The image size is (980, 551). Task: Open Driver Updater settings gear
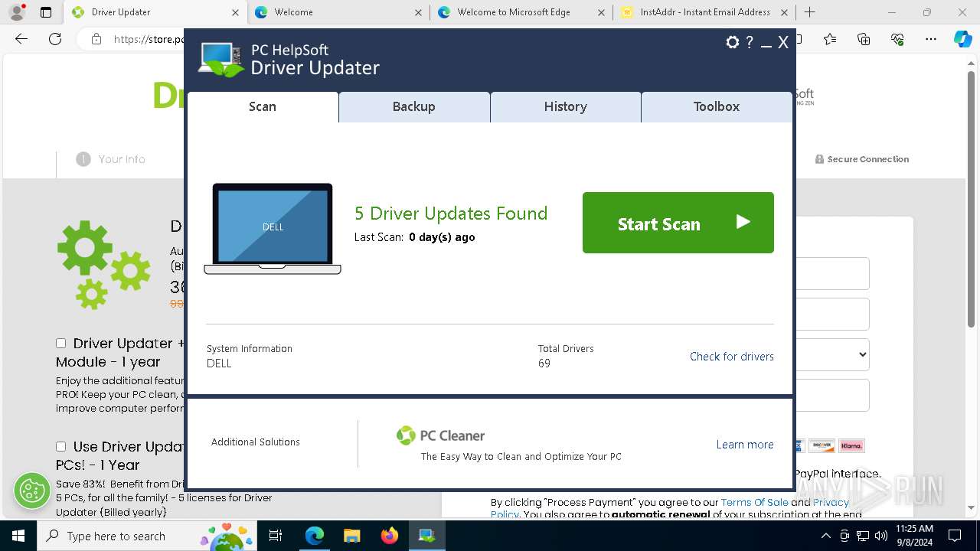[733, 43]
